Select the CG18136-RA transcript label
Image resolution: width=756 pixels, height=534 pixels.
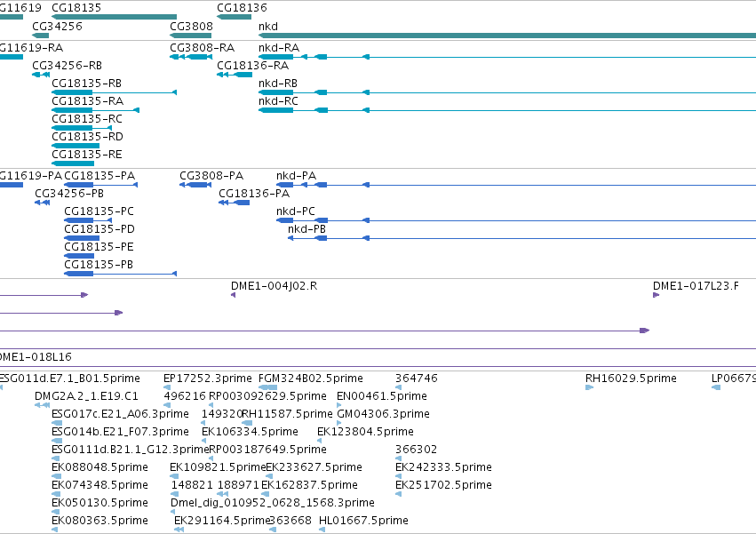(252, 66)
